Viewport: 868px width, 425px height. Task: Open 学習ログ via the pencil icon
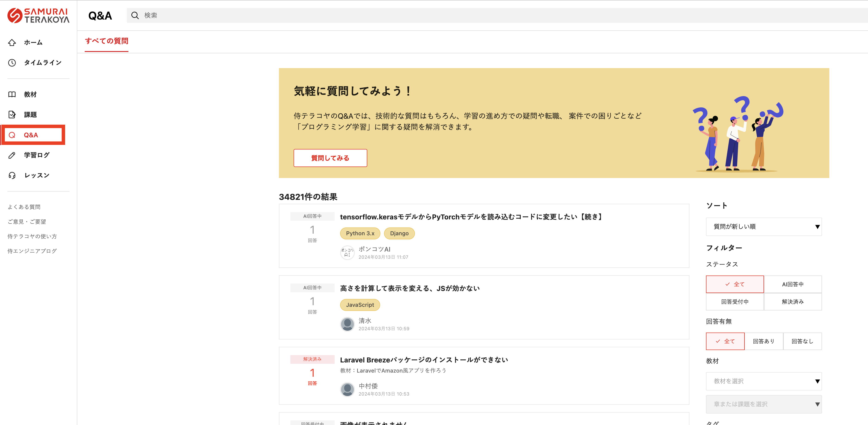tap(12, 155)
